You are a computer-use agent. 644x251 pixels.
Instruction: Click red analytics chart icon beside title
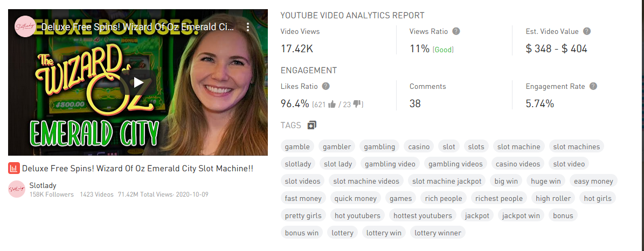tap(14, 168)
